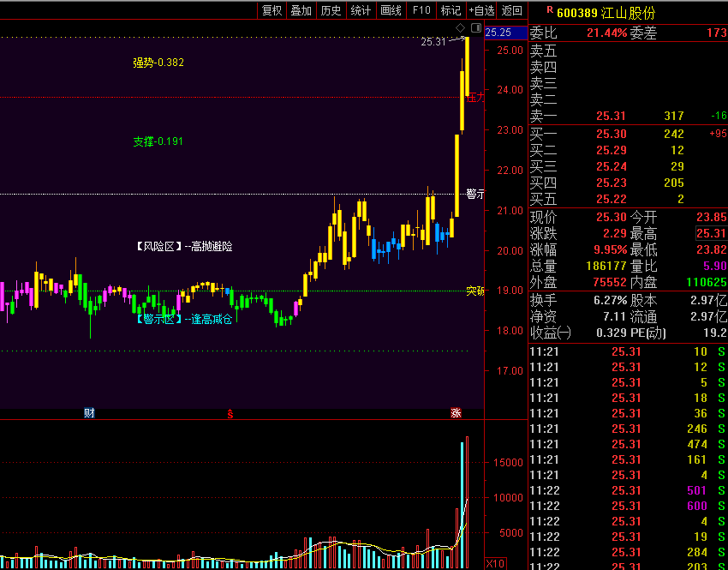Viewport: 728px width, 570px height.
Task: Click the 委比 value 21.44%
Action: [607, 33]
